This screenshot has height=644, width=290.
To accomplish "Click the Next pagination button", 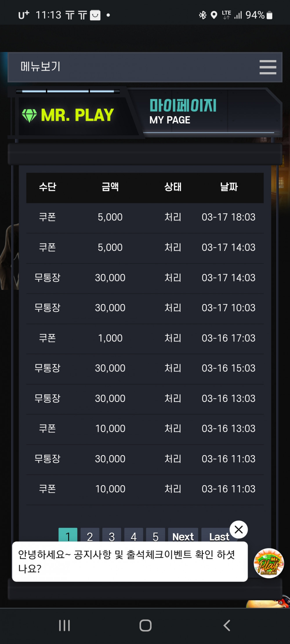I will click(x=183, y=535).
